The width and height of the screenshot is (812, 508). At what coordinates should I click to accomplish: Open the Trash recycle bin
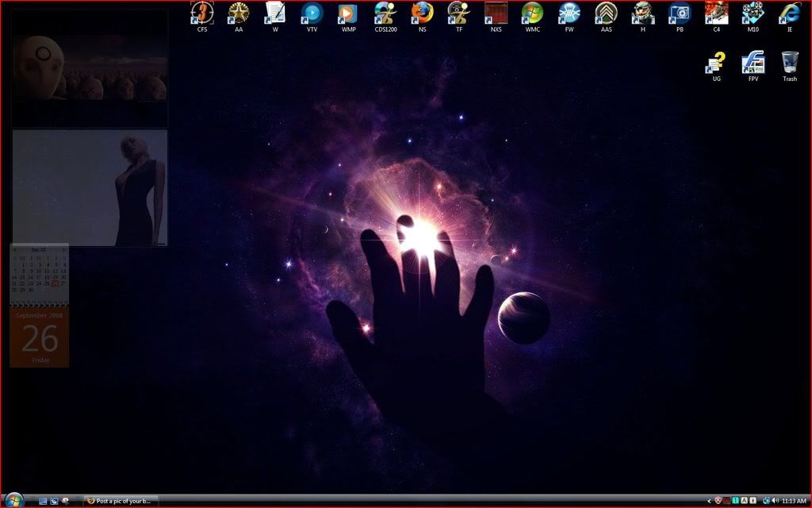tap(790, 63)
